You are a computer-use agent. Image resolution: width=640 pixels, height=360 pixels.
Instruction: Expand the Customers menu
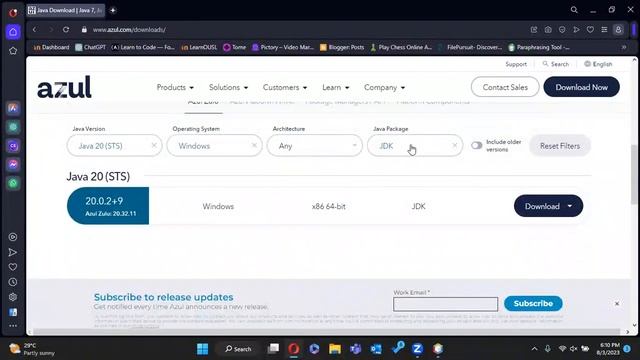285,87
